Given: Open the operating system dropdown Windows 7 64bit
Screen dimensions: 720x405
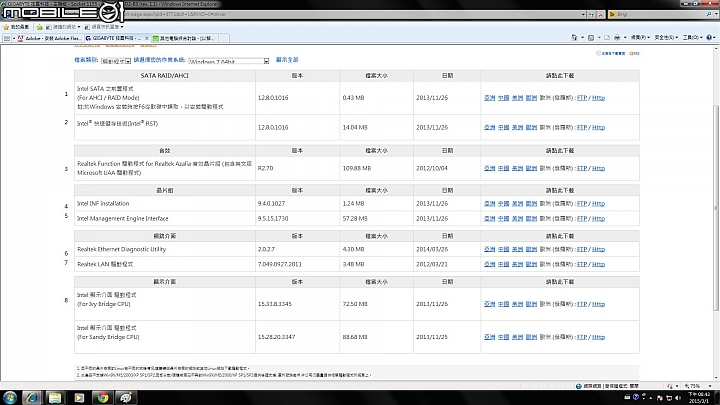Looking at the screenshot, I should coord(229,61).
